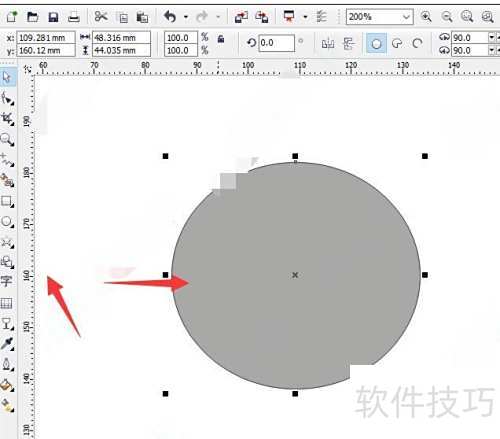This screenshot has width=500, height=439.
Task: Select the Ellipse tool in toolbox
Action: point(7,222)
